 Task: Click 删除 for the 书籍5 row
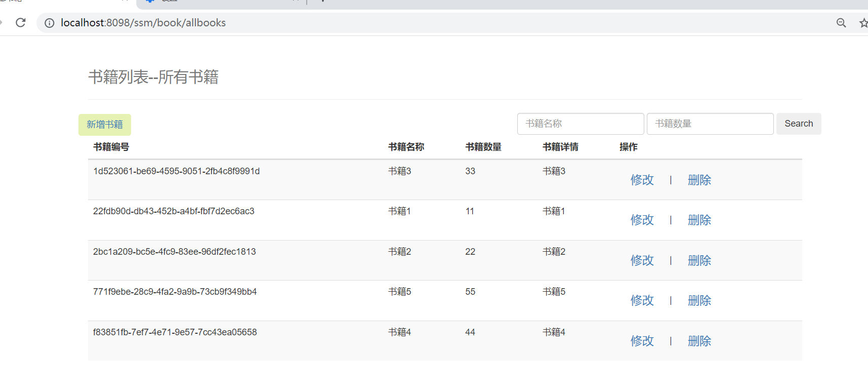pos(699,300)
